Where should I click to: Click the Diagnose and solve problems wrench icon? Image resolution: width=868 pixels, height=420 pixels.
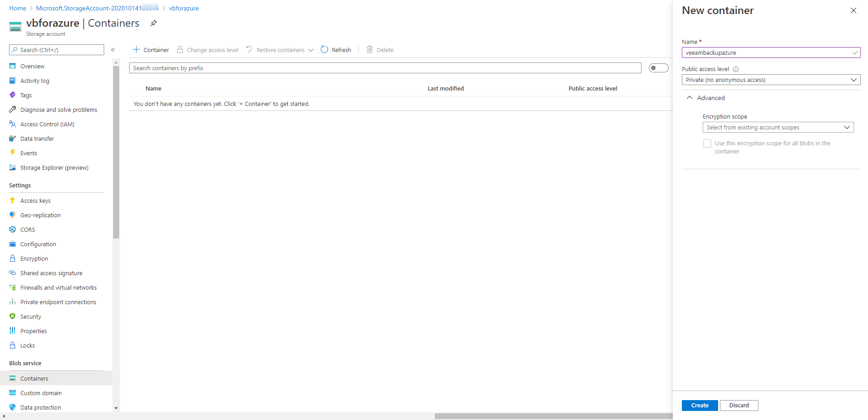(x=13, y=110)
